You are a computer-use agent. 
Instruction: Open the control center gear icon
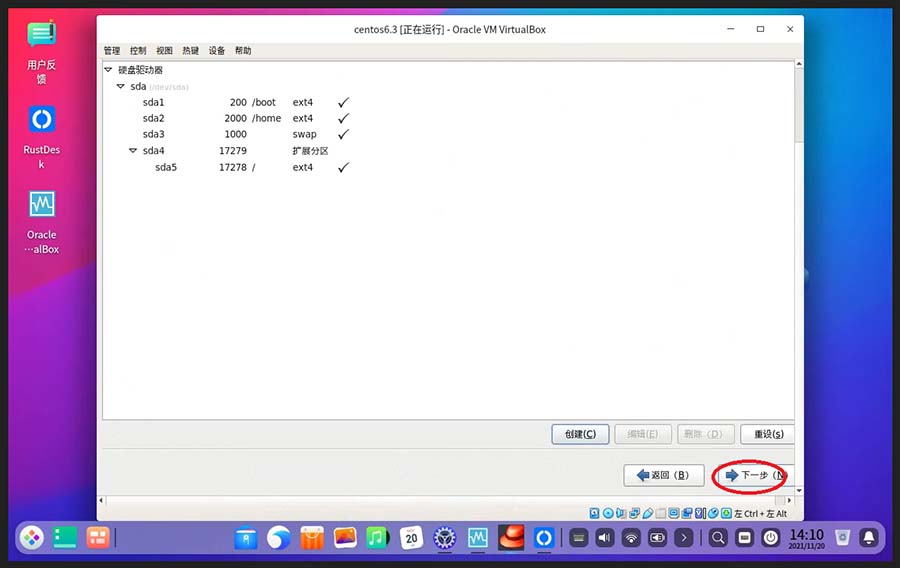(x=444, y=538)
